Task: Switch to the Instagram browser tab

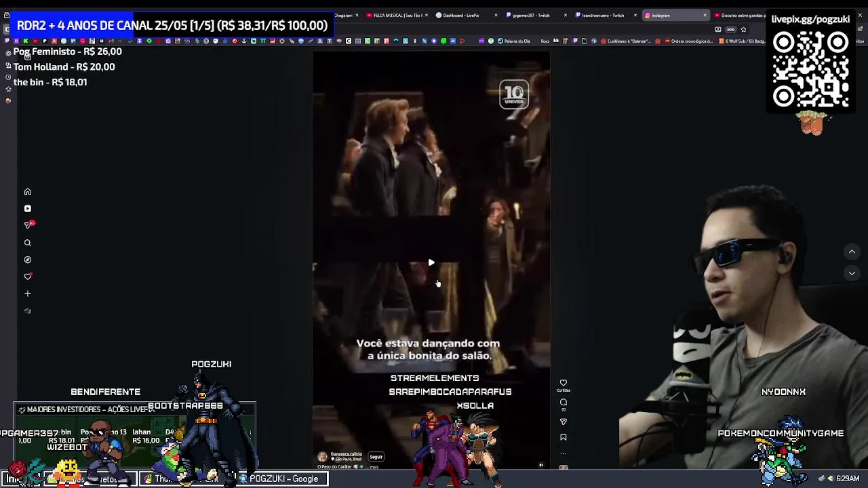Action: [675, 15]
